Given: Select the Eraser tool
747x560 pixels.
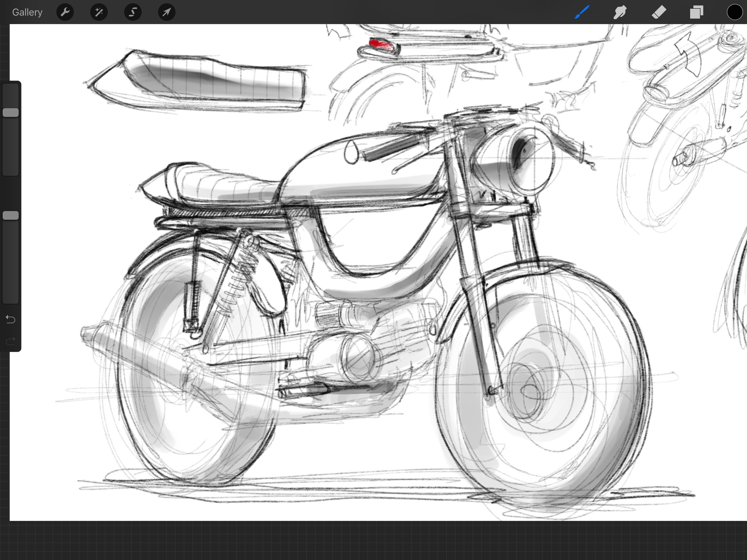Looking at the screenshot, I should [659, 12].
